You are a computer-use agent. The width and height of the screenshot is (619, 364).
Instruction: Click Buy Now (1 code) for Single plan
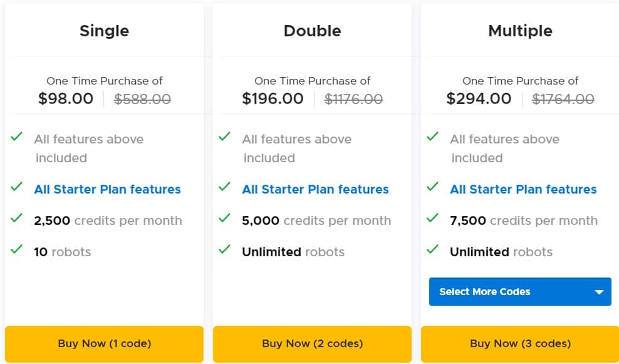click(104, 343)
